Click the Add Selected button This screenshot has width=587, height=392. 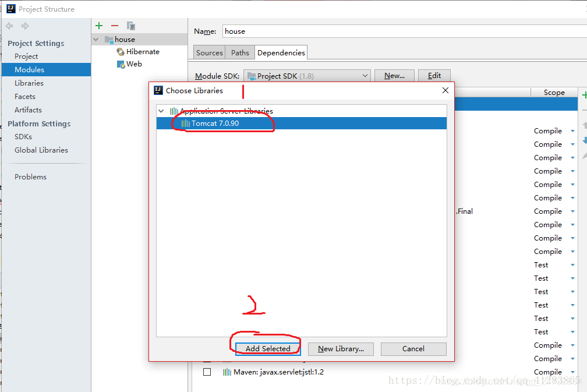268,348
